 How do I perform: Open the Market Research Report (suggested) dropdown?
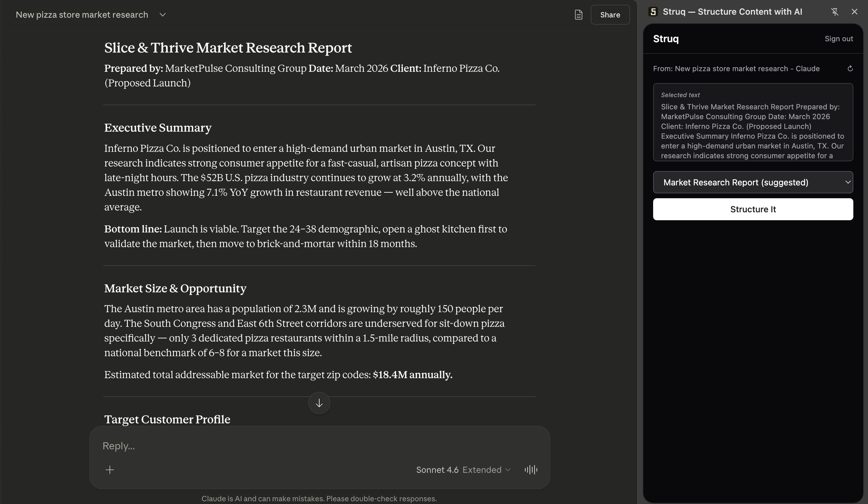coord(753,182)
